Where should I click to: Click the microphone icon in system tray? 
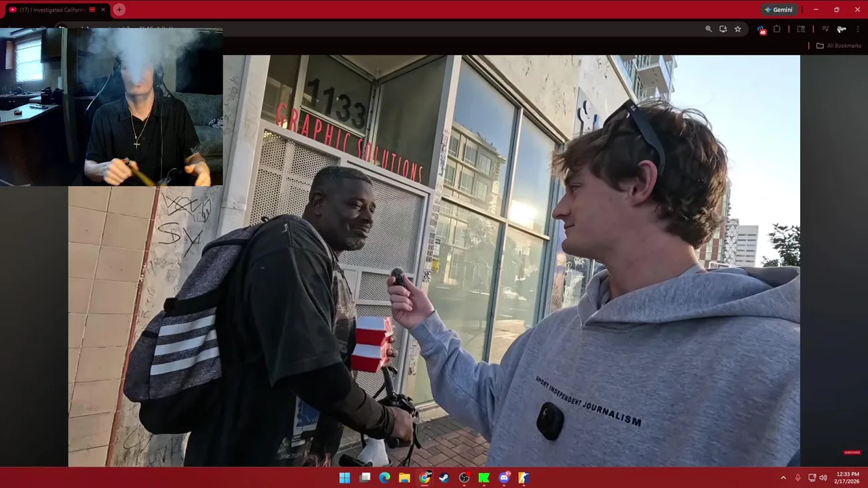[797, 478]
